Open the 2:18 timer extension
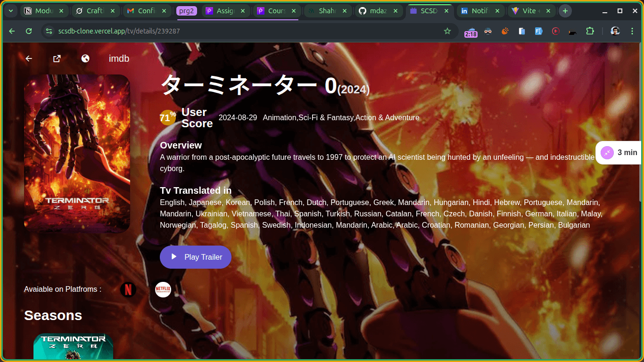 (471, 32)
